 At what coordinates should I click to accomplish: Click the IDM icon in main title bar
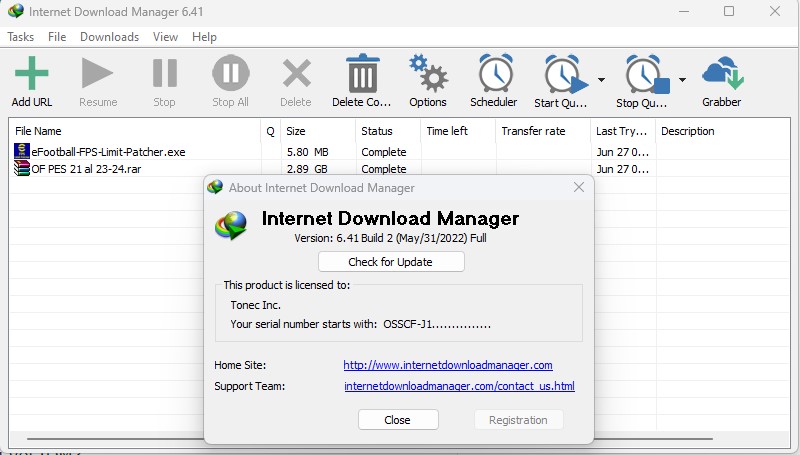coord(16,11)
